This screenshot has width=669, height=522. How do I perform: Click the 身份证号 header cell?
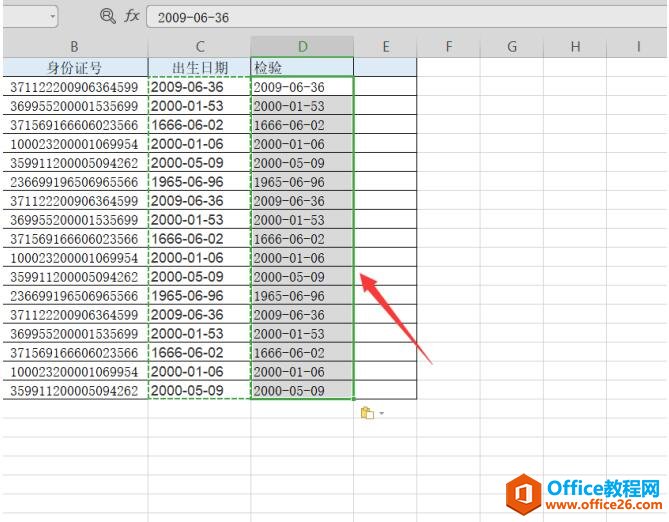(75, 67)
